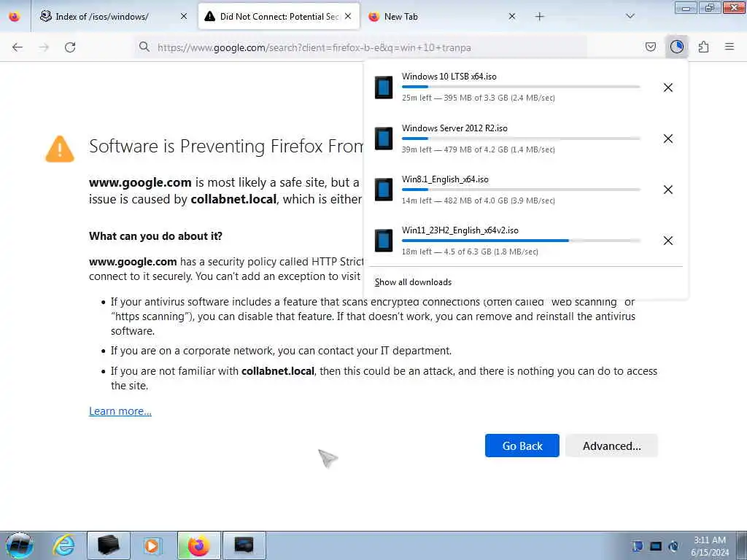The height and width of the screenshot is (560, 747).
Task: Click the orange warning triangle icon on page
Action: click(x=60, y=149)
